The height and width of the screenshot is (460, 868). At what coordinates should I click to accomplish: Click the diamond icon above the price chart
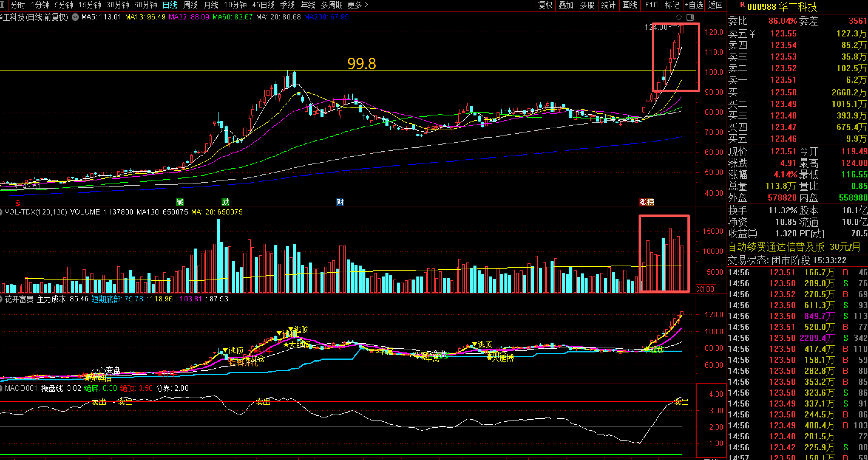tap(679, 17)
